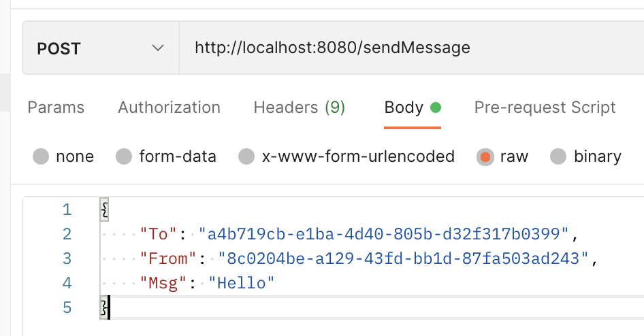
Task: Open the Pre-request Script tab
Action: pyautogui.click(x=545, y=107)
